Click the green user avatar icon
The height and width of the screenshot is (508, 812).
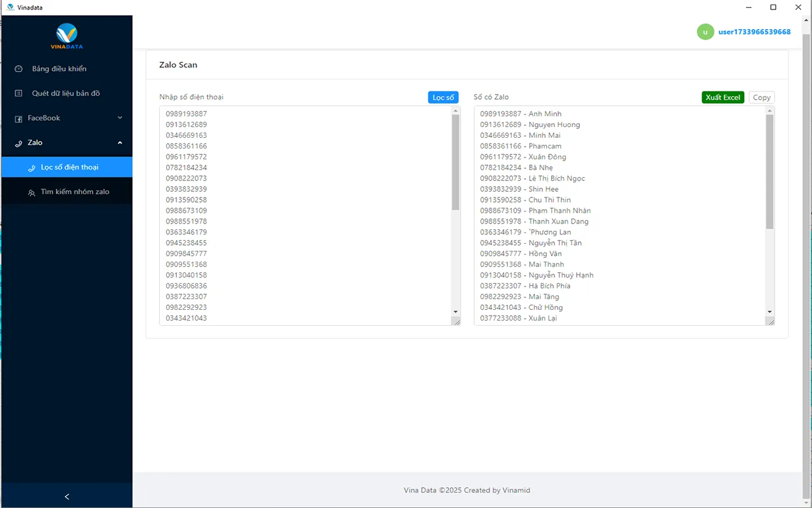pos(705,32)
